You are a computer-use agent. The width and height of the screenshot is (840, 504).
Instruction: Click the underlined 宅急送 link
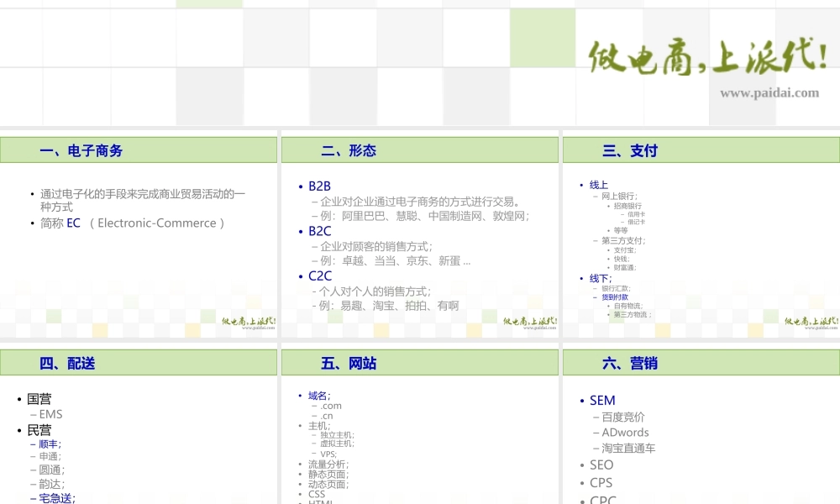tap(54, 498)
